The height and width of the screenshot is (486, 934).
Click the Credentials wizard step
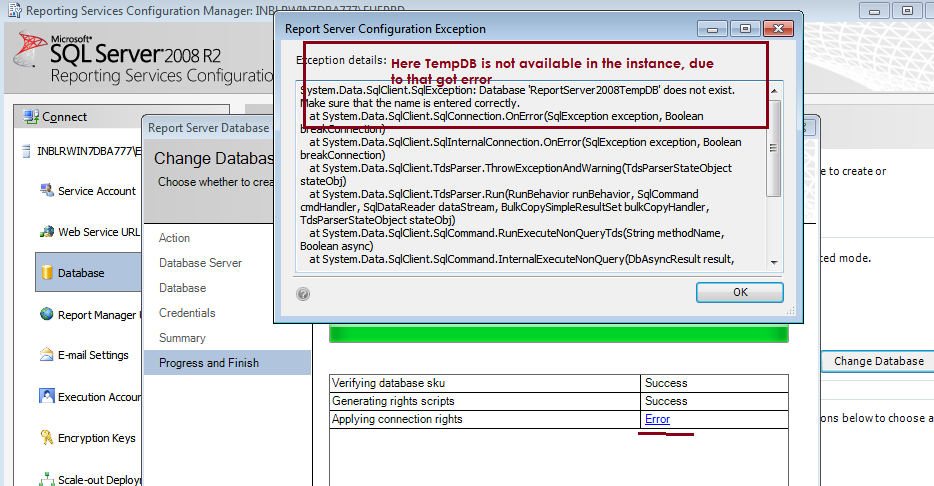coord(187,313)
